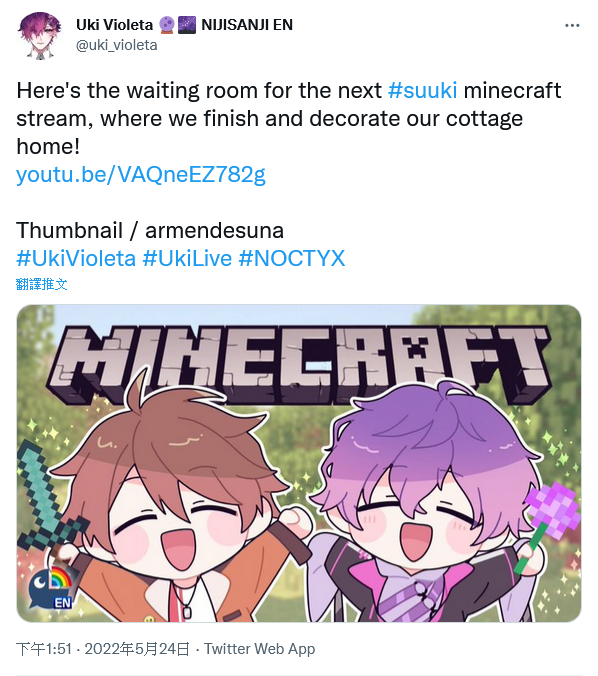Open the Twitter Web App source label

[x=259, y=649]
